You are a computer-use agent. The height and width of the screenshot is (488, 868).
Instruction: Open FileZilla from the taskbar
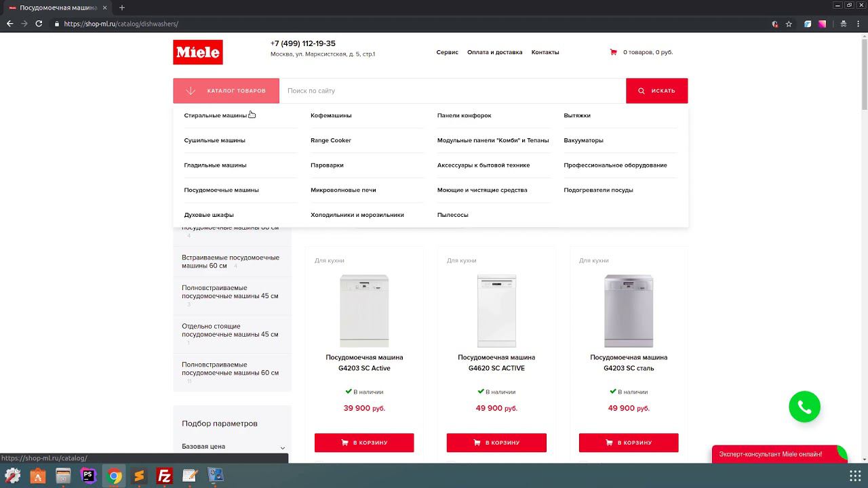click(x=164, y=476)
